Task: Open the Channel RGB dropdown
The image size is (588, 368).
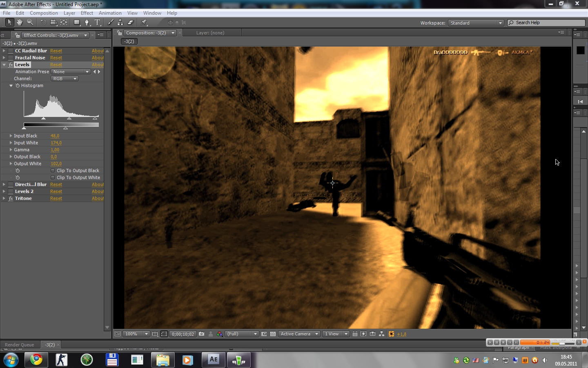Action: (x=65, y=79)
